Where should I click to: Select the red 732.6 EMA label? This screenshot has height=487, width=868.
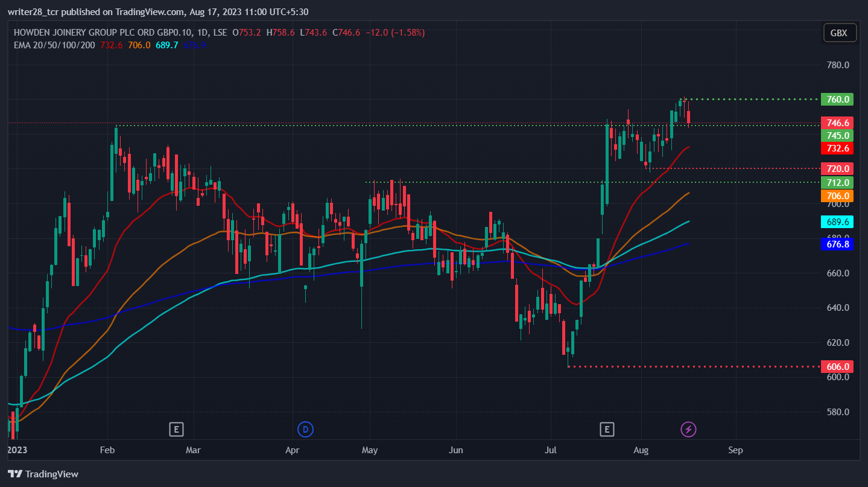[x=837, y=148]
